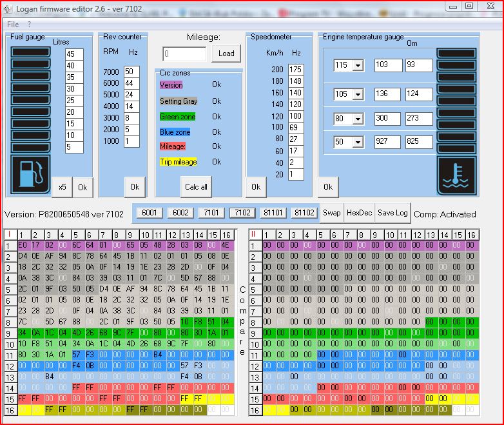Click the top fuel gauge bar segment
This screenshot has width=504, height=425.
coord(30,52)
